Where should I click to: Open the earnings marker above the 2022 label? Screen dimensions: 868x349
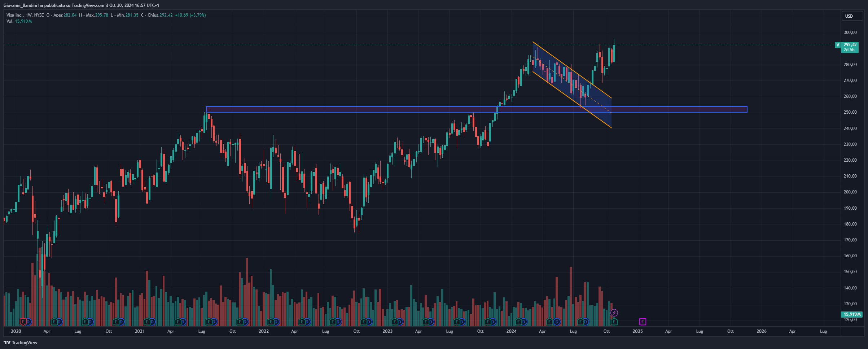coord(271,322)
